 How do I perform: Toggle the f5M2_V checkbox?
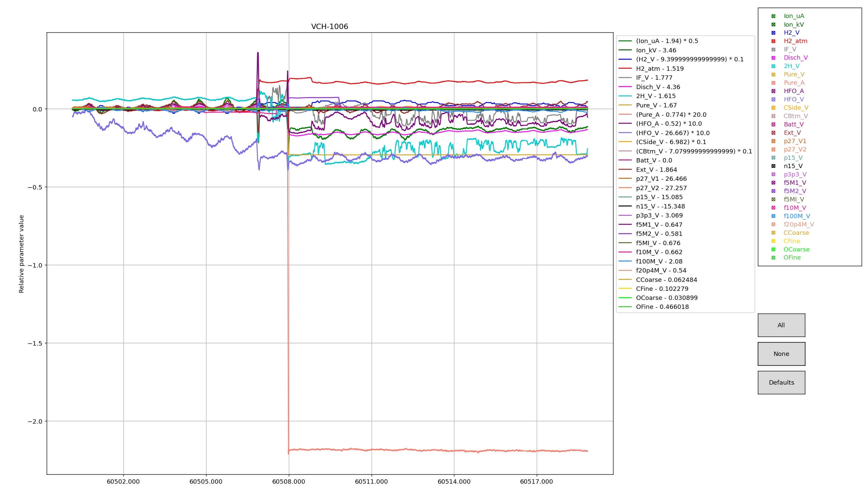(x=773, y=191)
